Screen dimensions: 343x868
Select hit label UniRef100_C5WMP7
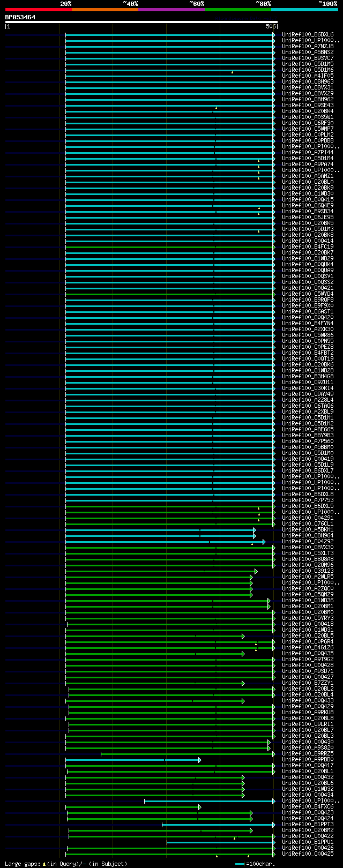(x=308, y=129)
